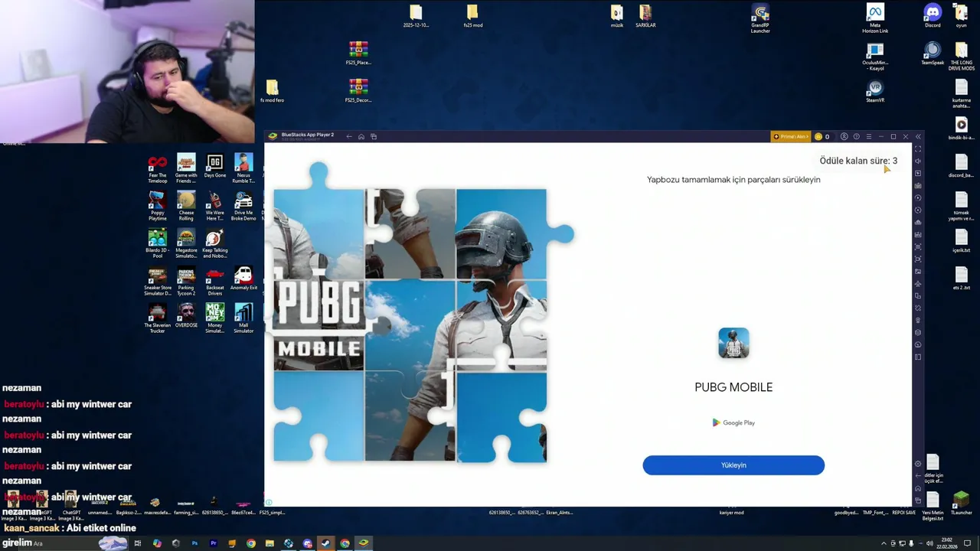Screen dimensions: 980x551
Task: Select bindik-bi-a media file
Action: (962, 129)
